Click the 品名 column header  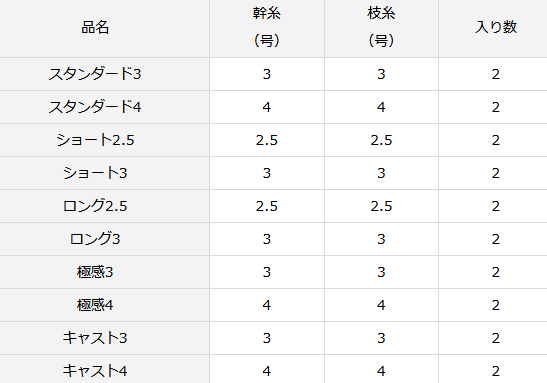coord(95,27)
